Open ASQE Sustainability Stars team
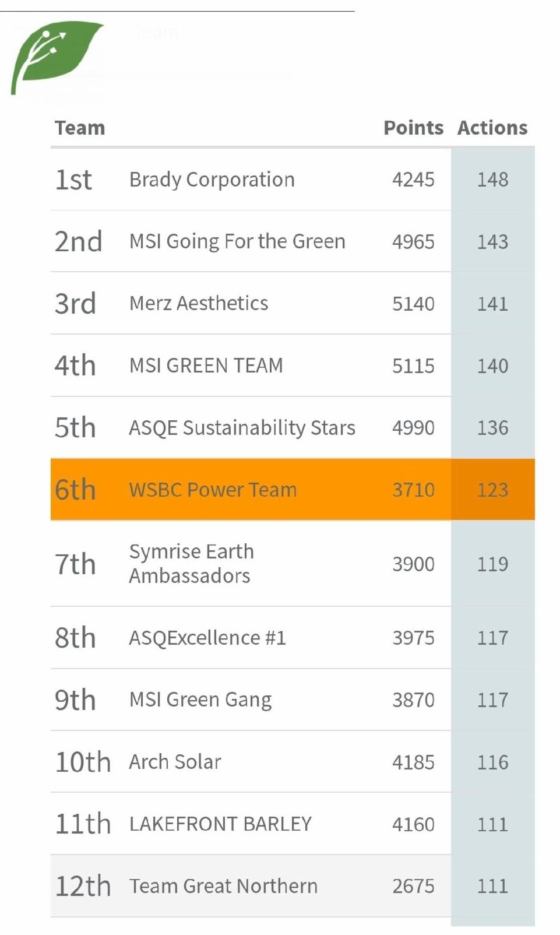Viewport: 560px width, 935px height. 242,428
